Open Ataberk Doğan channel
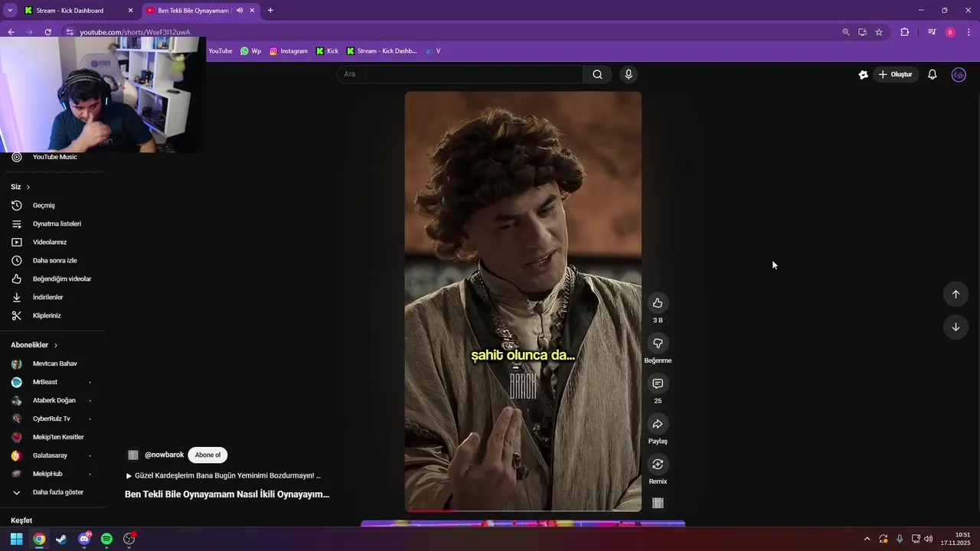The height and width of the screenshot is (551, 980). tap(52, 400)
